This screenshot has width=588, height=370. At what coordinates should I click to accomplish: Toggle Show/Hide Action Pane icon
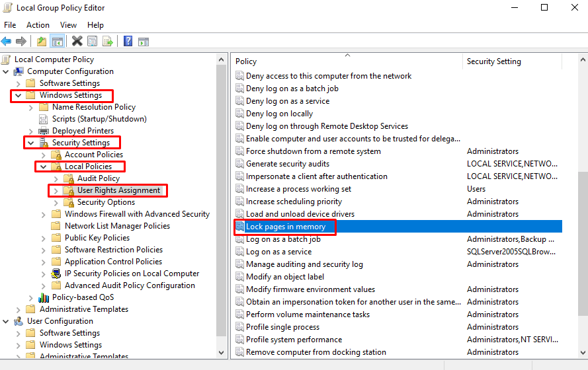144,41
